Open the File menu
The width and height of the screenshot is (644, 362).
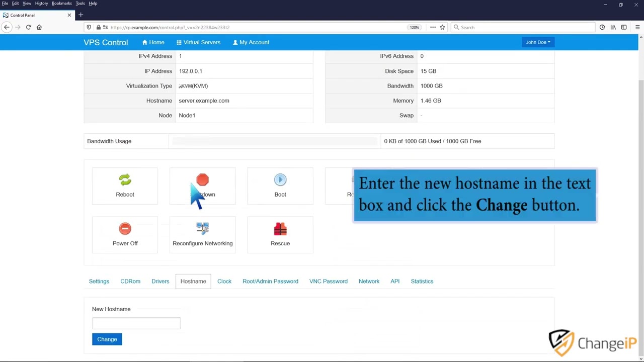pos(5,4)
